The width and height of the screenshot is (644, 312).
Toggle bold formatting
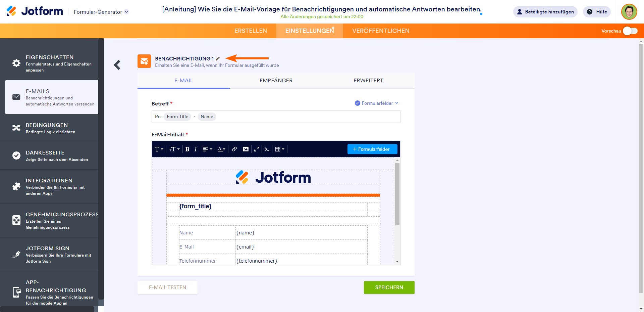187,149
